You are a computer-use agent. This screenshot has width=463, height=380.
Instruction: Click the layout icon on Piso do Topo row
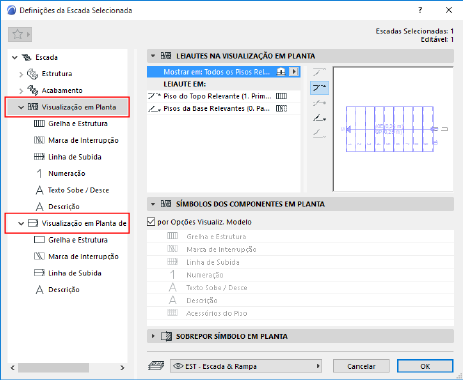[281, 96]
